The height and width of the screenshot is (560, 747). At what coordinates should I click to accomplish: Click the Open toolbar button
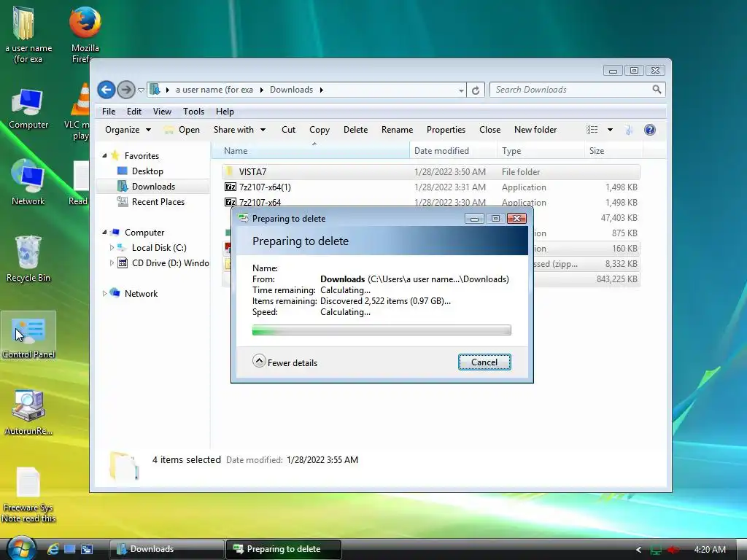[x=182, y=130]
